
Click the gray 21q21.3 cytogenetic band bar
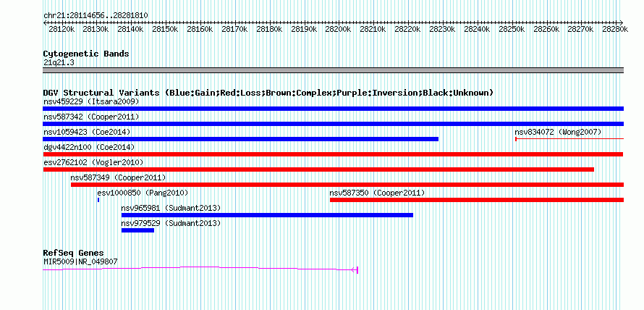coord(334,70)
